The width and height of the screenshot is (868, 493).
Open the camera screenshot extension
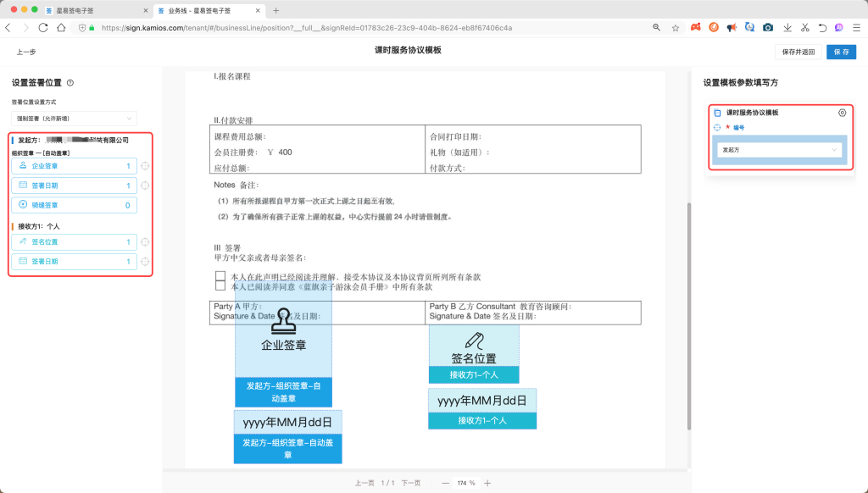coord(768,28)
